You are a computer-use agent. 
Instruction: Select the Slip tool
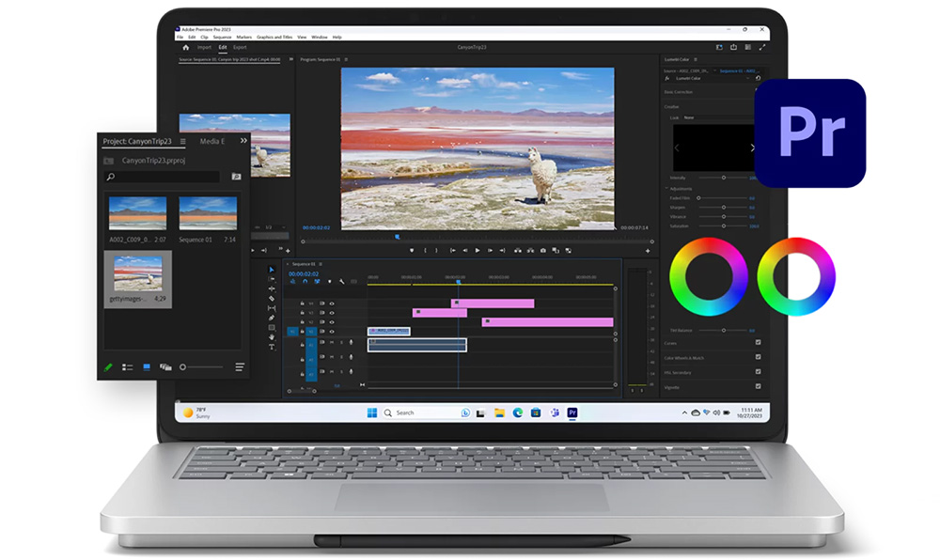click(x=271, y=308)
